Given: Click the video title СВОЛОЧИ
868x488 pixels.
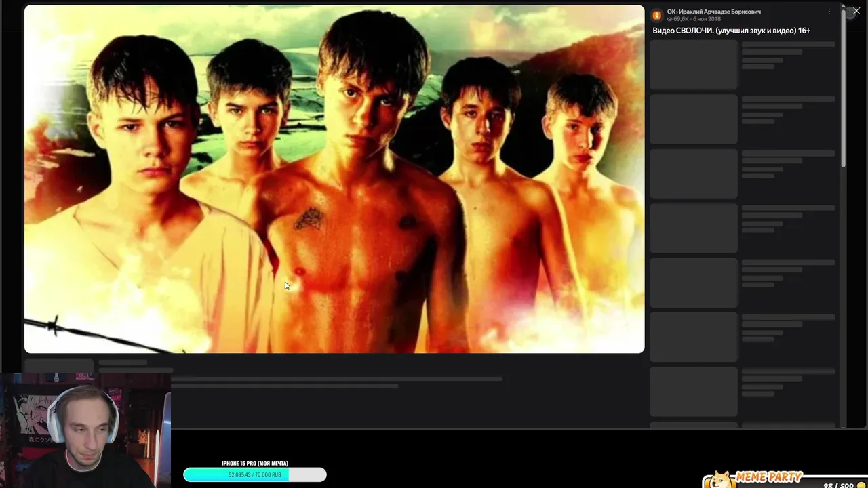Looking at the screenshot, I should click(x=731, y=30).
